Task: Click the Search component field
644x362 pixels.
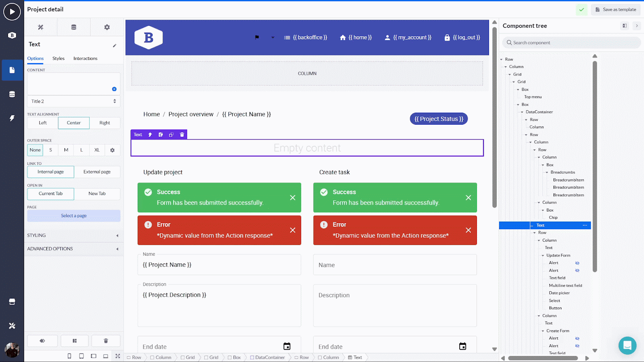Action: (572, 43)
